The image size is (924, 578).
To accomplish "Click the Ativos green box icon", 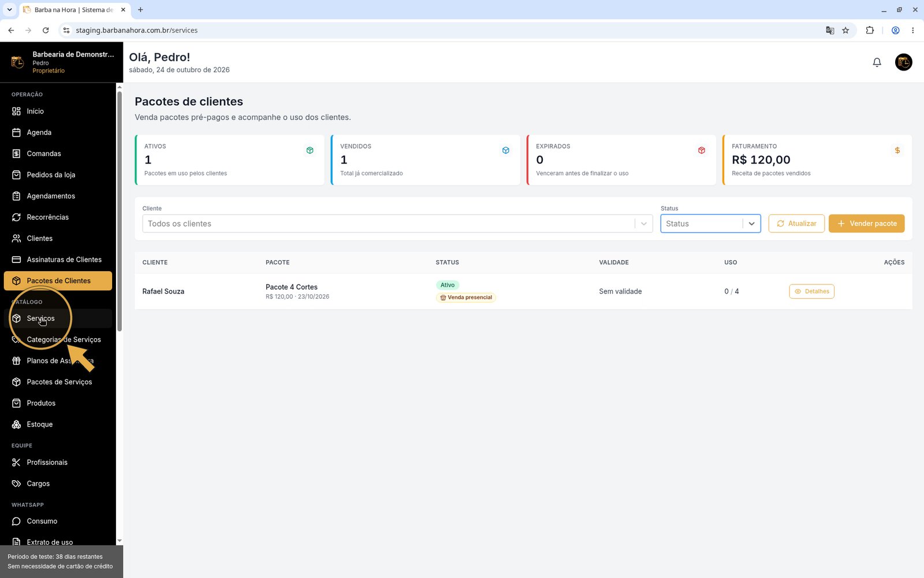I will tap(310, 150).
